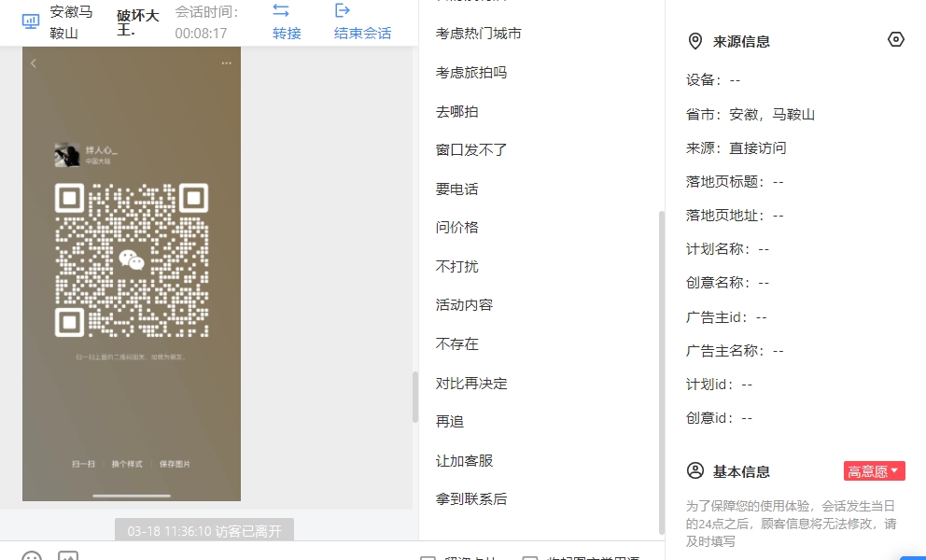Select quick reply 去哪拍
The height and width of the screenshot is (560, 926).
(456, 112)
